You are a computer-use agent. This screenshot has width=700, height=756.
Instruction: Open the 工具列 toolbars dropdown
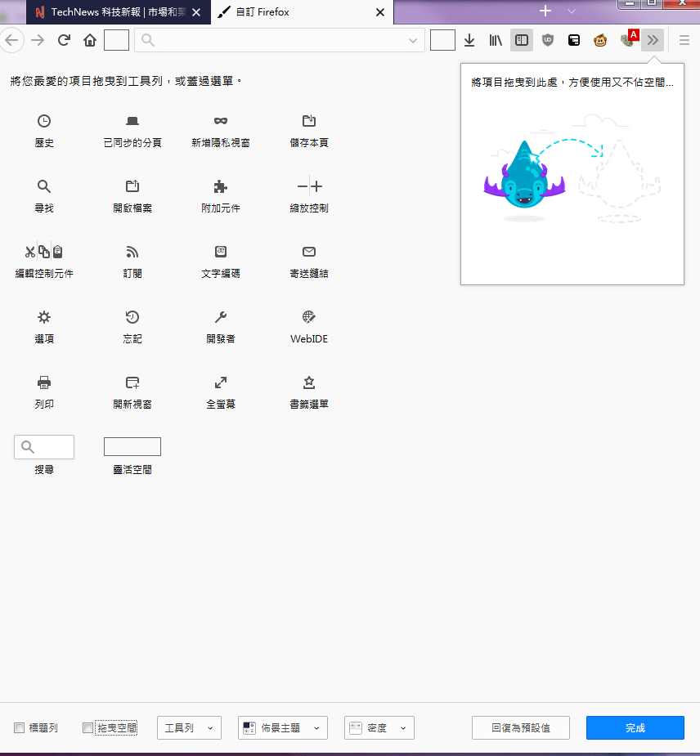tap(189, 728)
